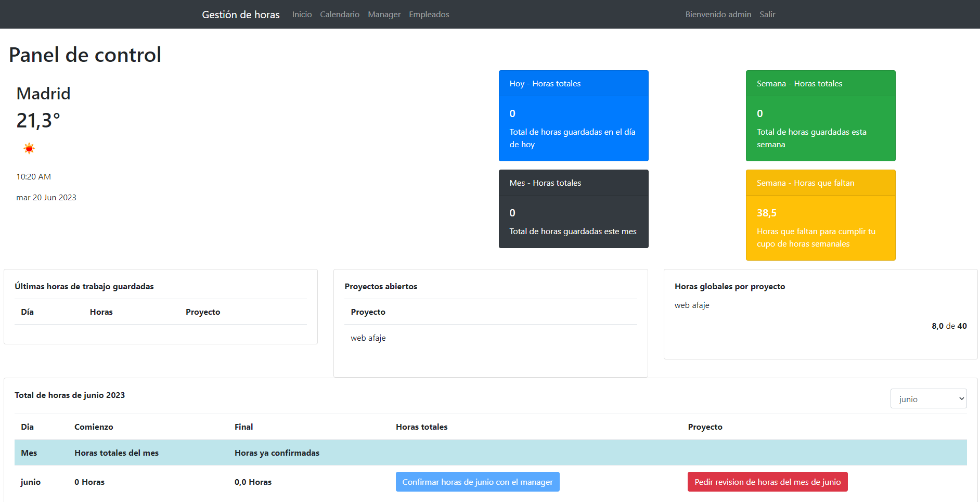980x502 pixels.
Task: Click the 21,3° temperature reading
Action: pyautogui.click(x=38, y=121)
